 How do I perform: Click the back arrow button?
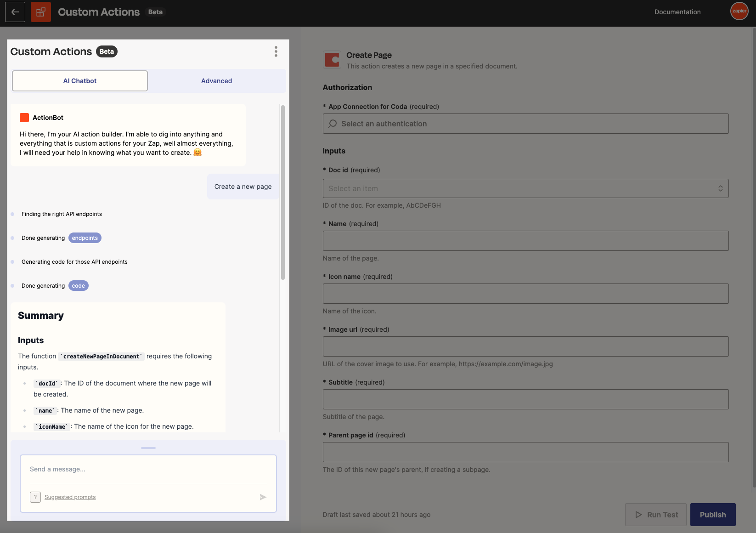click(15, 12)
